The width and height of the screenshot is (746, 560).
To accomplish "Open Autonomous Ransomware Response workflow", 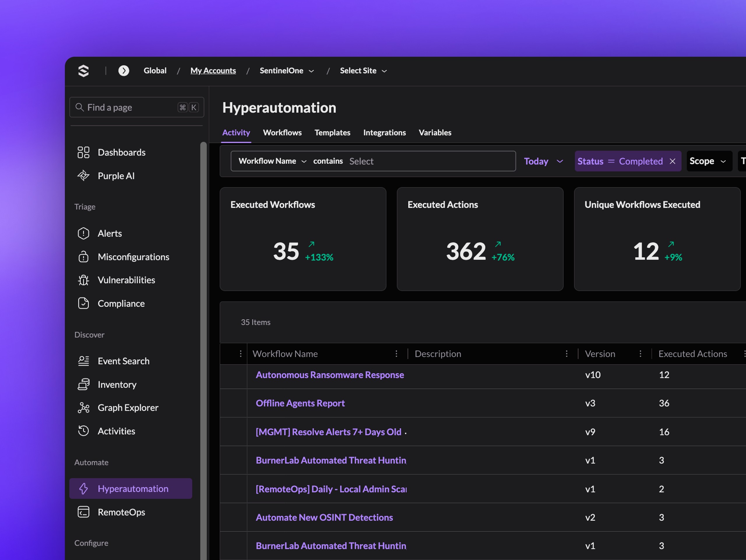I will 330,375.
